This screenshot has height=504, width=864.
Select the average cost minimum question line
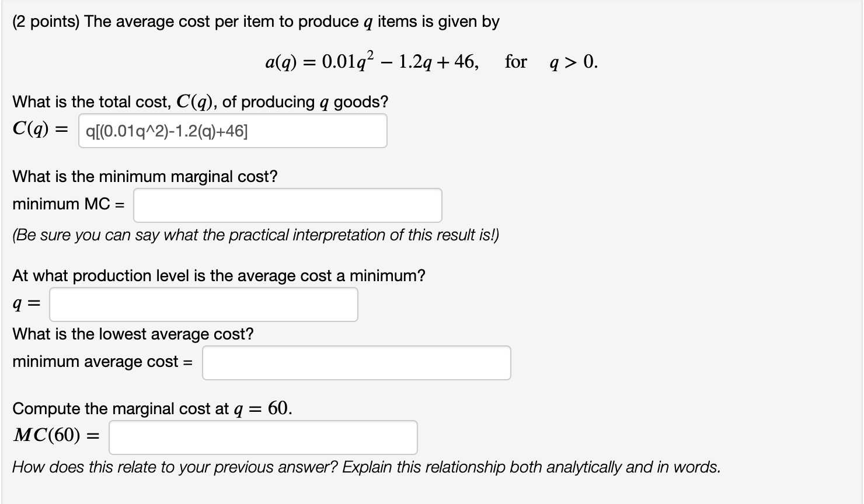218,275
